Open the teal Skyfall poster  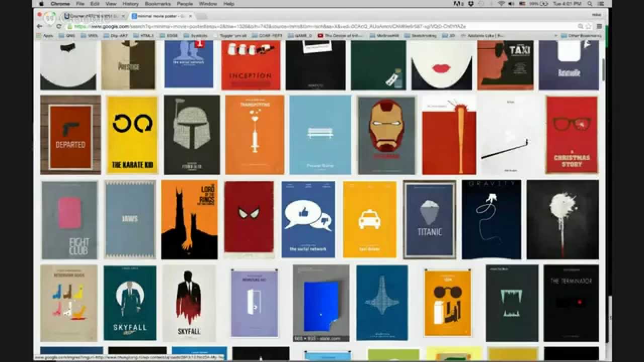pos(130,303)
